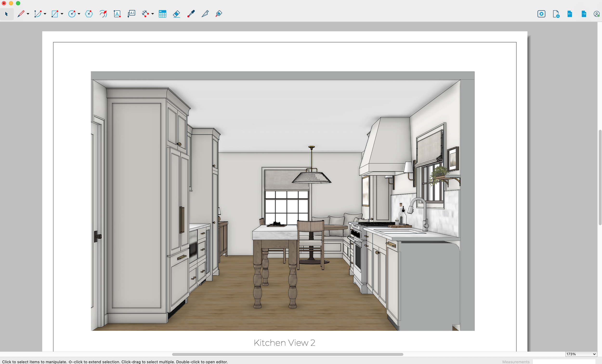This screenshot has width=602, height=364.
Task: Activate the Polygon tool
Action: (x=89, y=14)
